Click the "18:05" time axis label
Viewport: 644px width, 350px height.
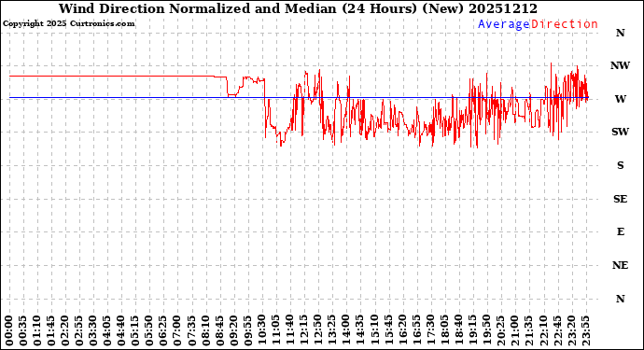[x=445, y=330]
